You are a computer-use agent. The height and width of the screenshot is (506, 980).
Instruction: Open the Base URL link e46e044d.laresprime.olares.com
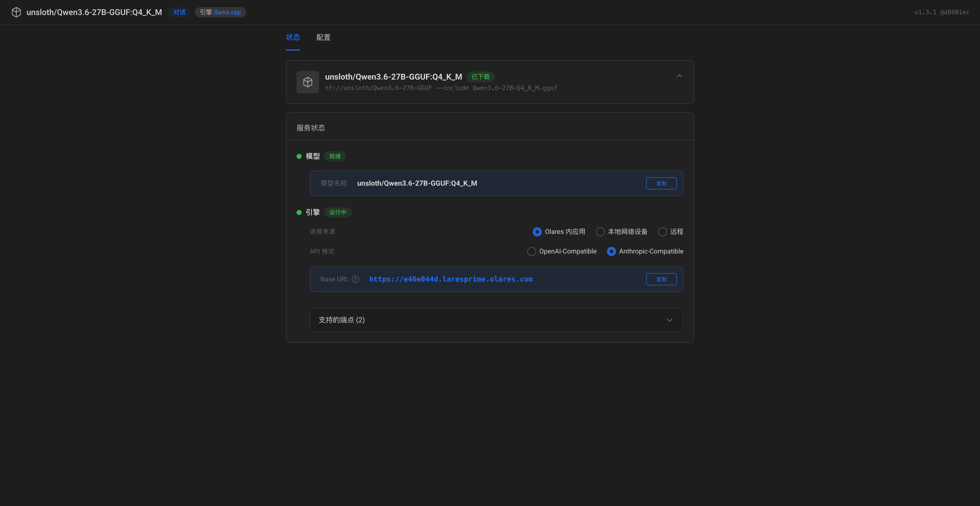451,280
